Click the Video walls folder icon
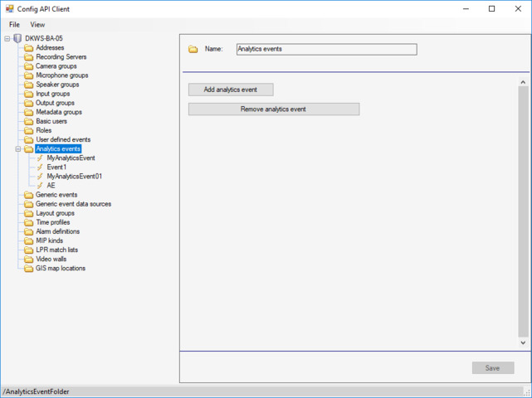The height and width of the screenshot is (398, 532). point(29,259)
